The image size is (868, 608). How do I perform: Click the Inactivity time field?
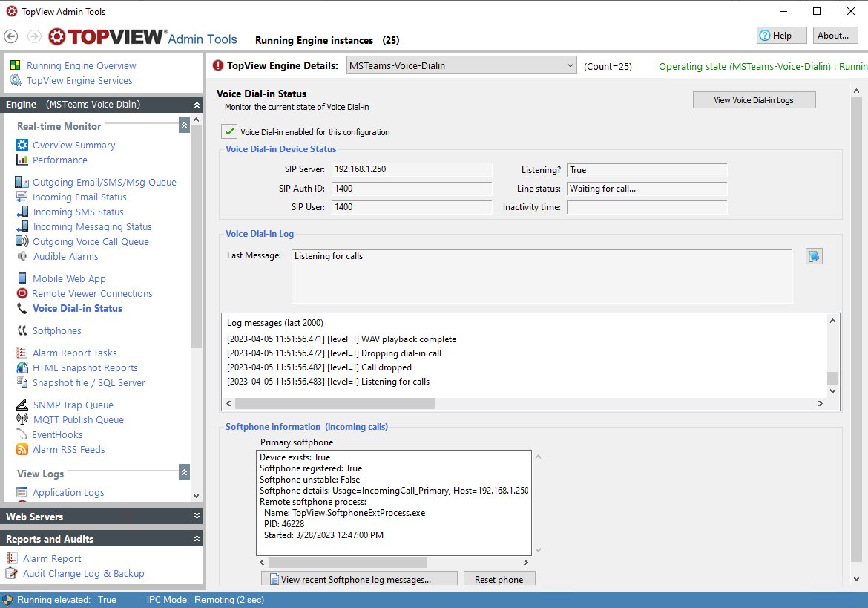point(647,207)
